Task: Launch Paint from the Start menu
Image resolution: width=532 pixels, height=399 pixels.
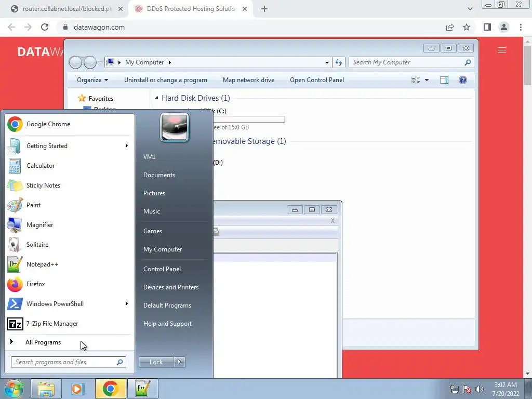Action: point(70,205)
